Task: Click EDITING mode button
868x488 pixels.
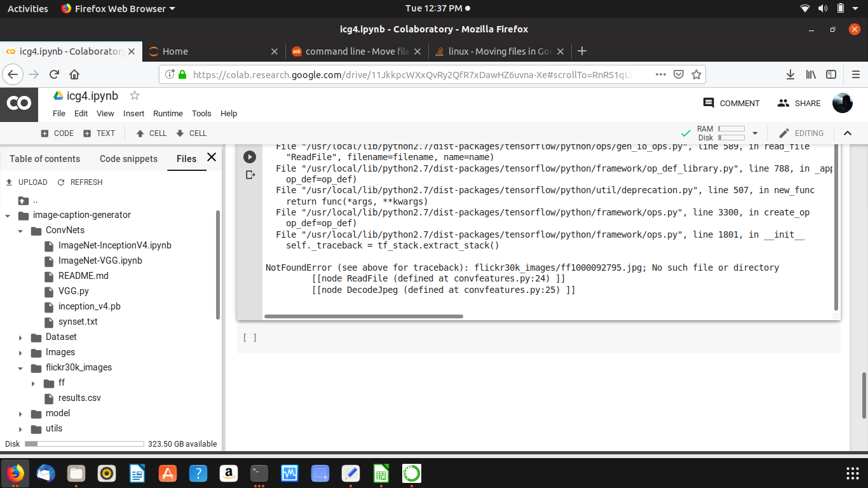Action: coord(801,133)
